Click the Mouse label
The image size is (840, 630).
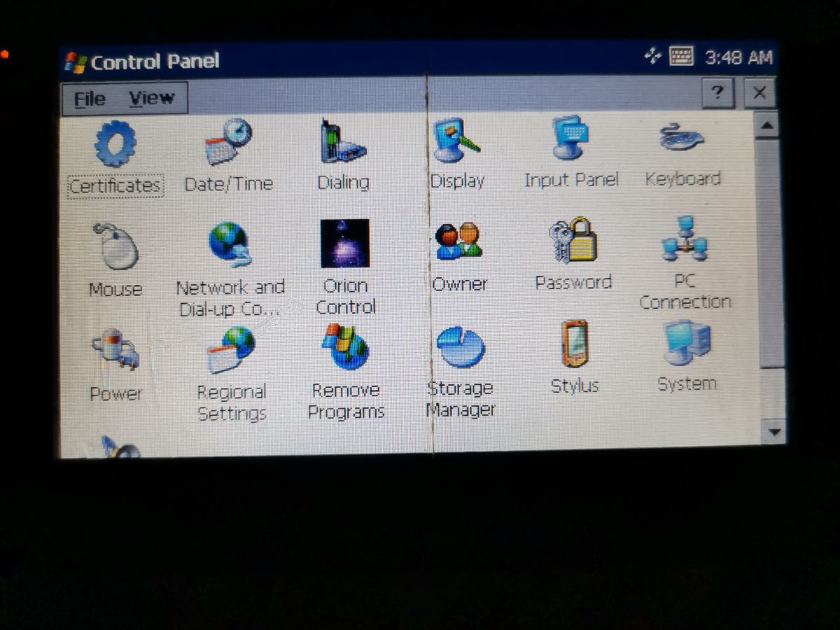115,289
